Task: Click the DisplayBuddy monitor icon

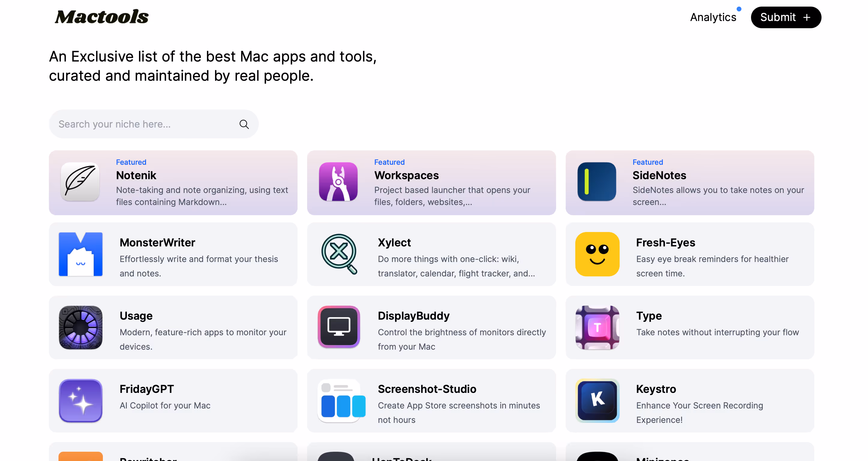Action: (x=339, y=327)
